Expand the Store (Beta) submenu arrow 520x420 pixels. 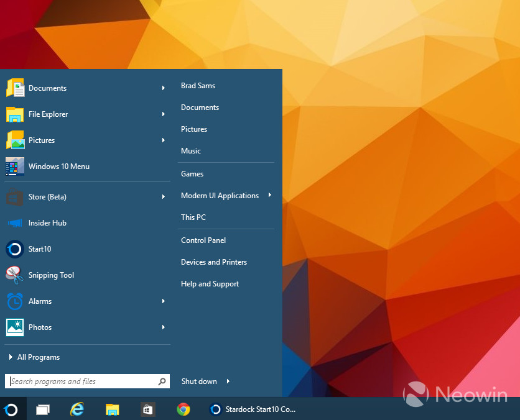click(164, 197)
